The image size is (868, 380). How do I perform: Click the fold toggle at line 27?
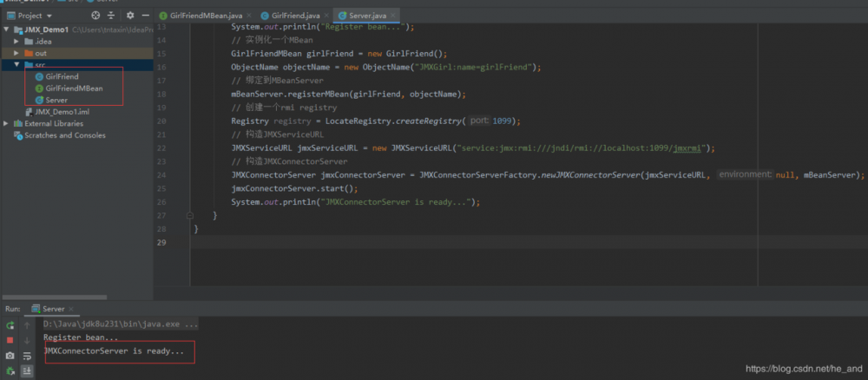click(191, 214)
